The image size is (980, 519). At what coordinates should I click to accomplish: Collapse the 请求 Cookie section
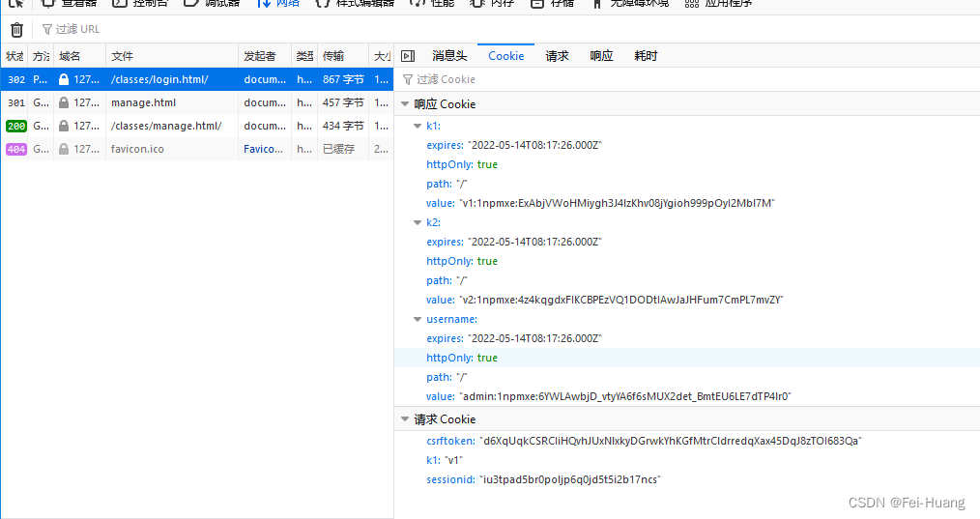[405, 418]
